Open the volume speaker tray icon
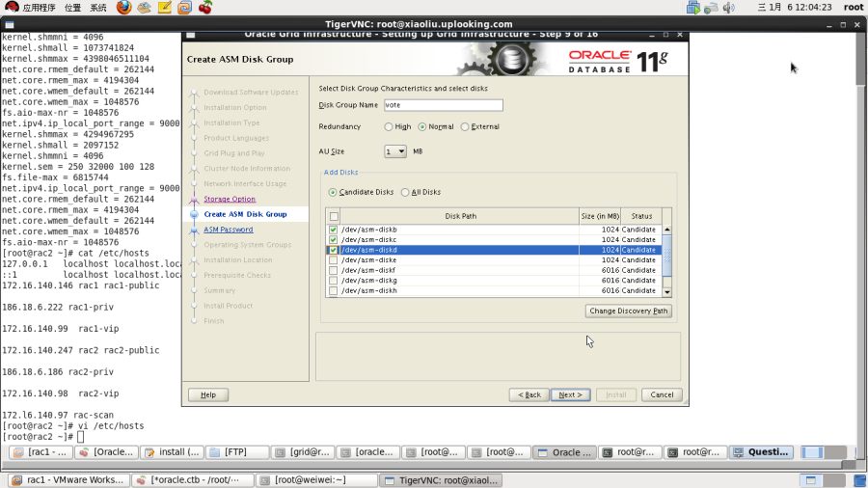This screenshot has height=488, width=868. click(729, 7)
